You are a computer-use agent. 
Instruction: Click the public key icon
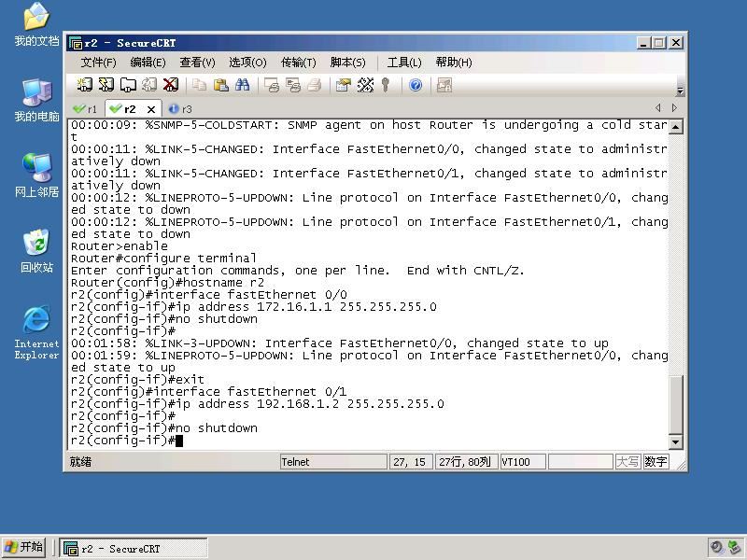coord(386,85)
